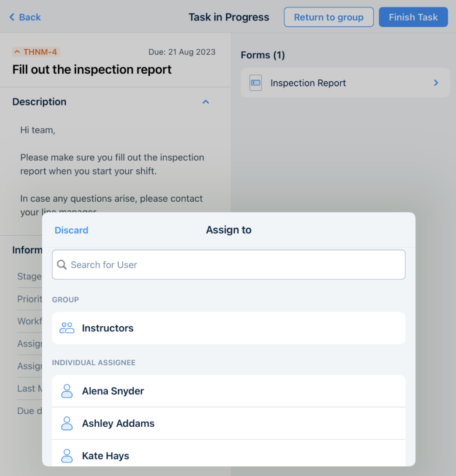Select the Instructors group
This screenshot has height=476, width=456.
coord(228,328)
